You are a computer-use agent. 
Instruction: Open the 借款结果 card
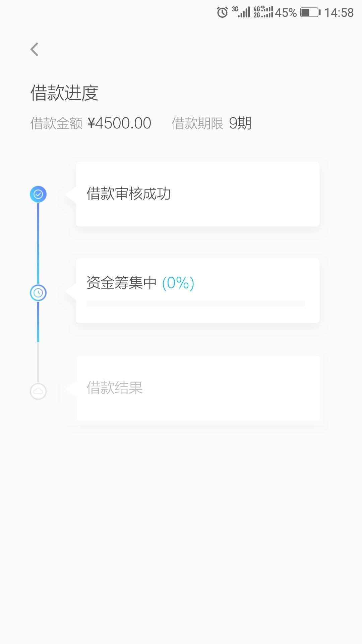coord(198,388)
